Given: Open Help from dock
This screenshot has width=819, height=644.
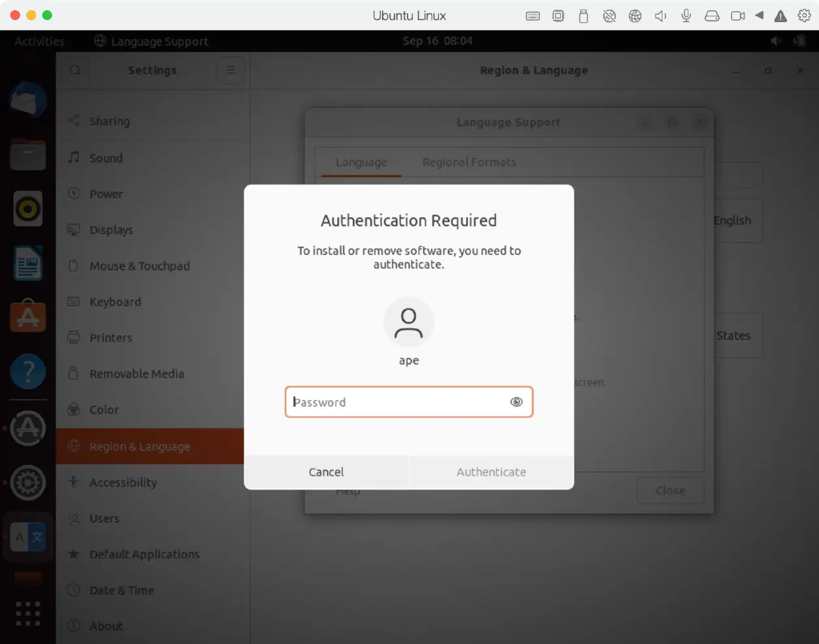Looking at the screenshot, I should coord(28,372).
